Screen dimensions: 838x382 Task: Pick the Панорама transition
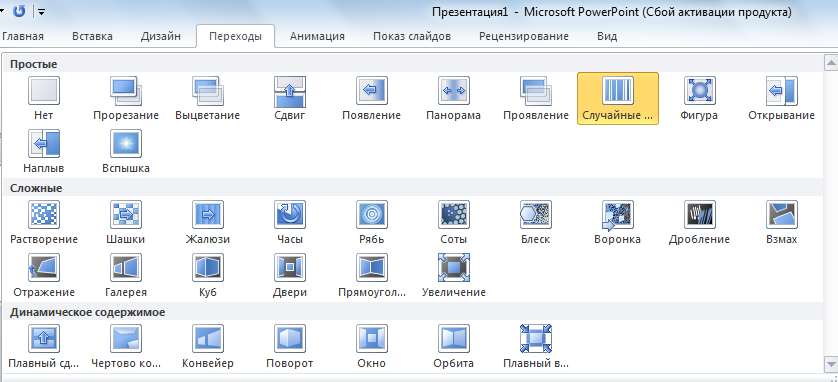click(454, 98)
